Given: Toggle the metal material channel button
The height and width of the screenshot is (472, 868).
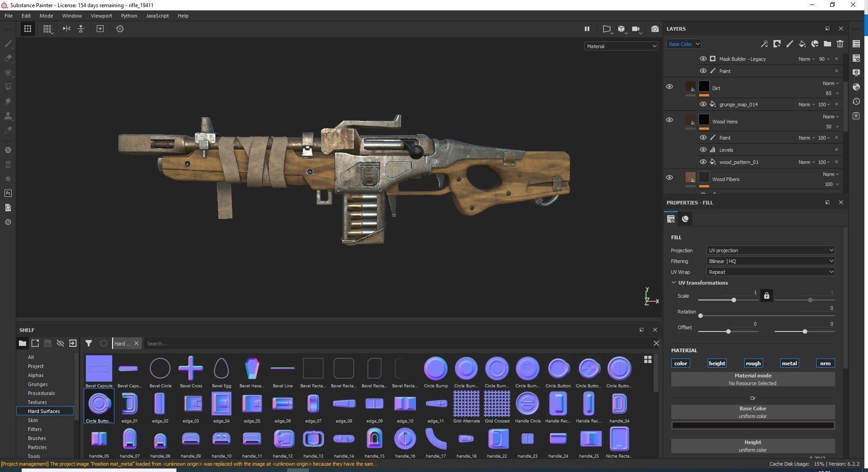Looking at the screenshot, I should [x=789, y=363].
